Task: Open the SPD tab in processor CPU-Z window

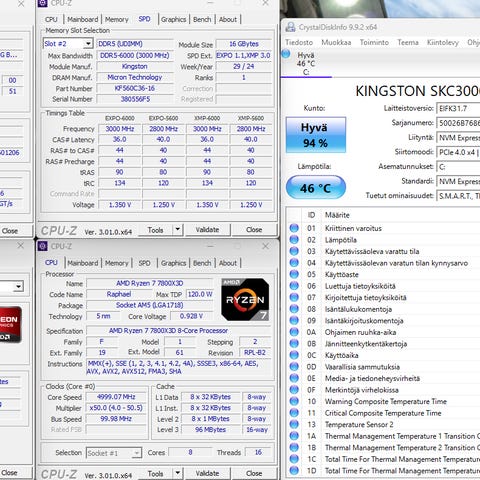Action: [144, 263]
